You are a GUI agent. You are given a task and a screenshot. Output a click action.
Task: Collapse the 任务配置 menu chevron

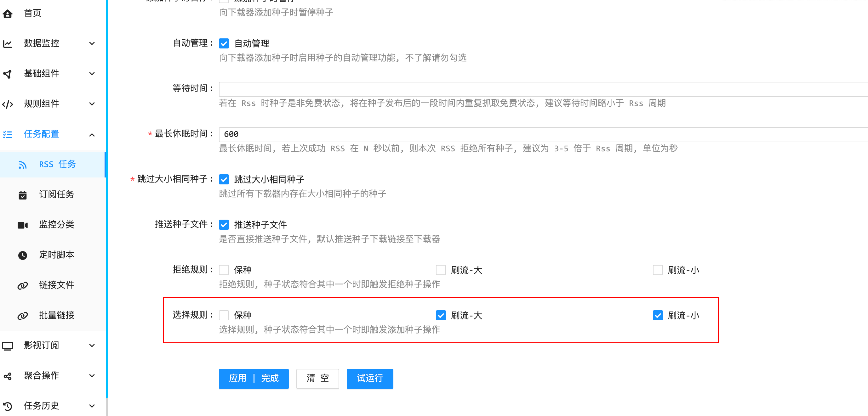[x=92, y=135]
